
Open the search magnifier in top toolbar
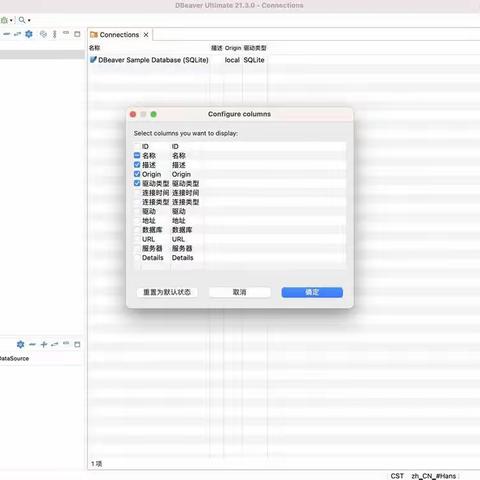[x=22, y=20]
